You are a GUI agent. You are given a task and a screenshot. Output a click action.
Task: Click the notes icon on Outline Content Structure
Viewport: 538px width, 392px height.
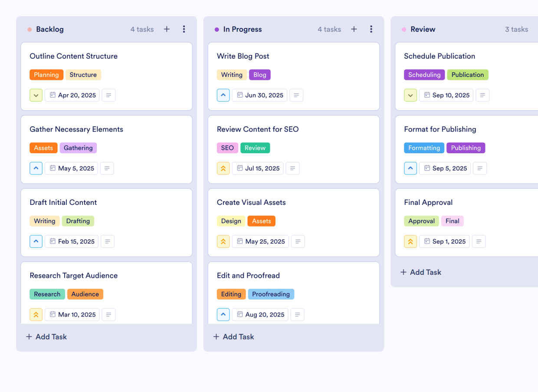click(108, 95)
